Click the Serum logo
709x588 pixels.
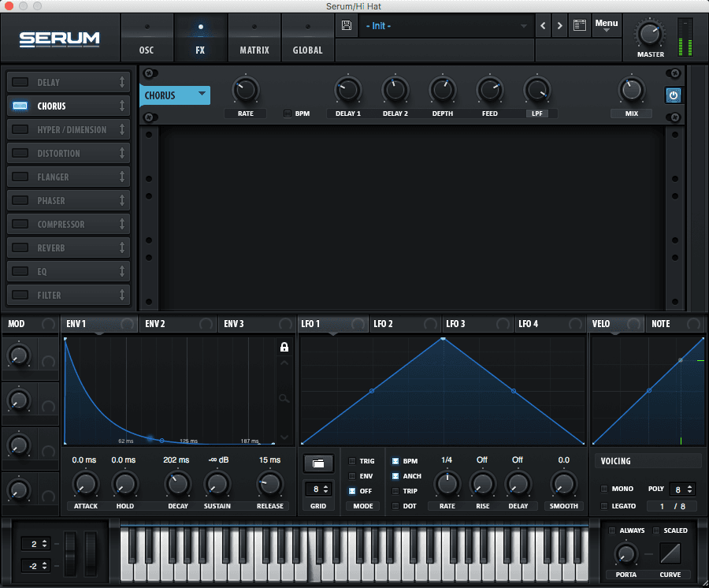tap(59, 39)
